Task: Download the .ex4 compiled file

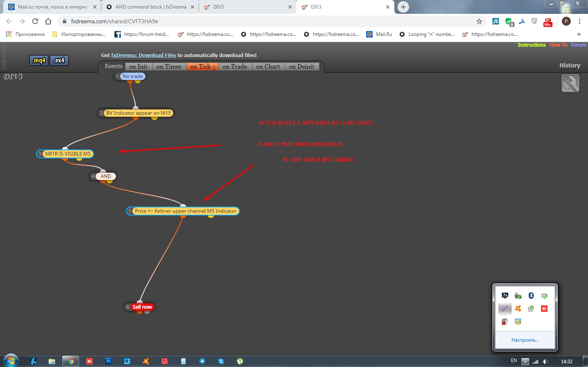Action: tap(59, 60)
